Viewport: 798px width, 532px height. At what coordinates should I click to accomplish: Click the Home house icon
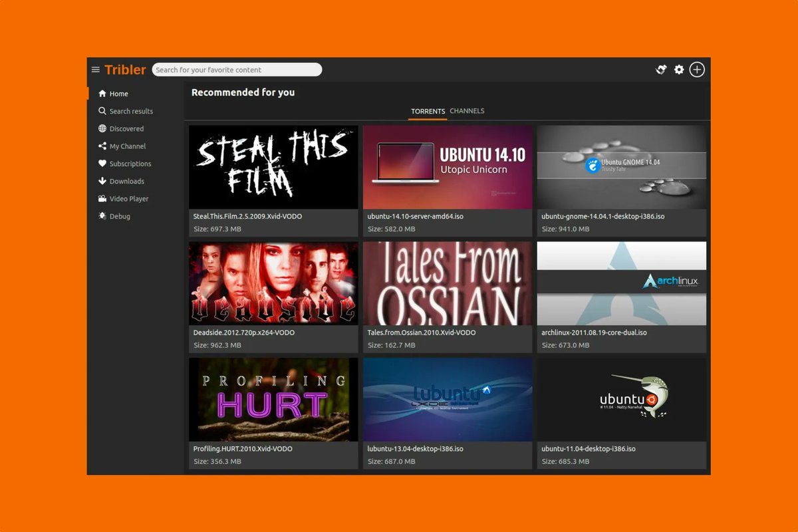pyautogui.click(x=102, y=94)
